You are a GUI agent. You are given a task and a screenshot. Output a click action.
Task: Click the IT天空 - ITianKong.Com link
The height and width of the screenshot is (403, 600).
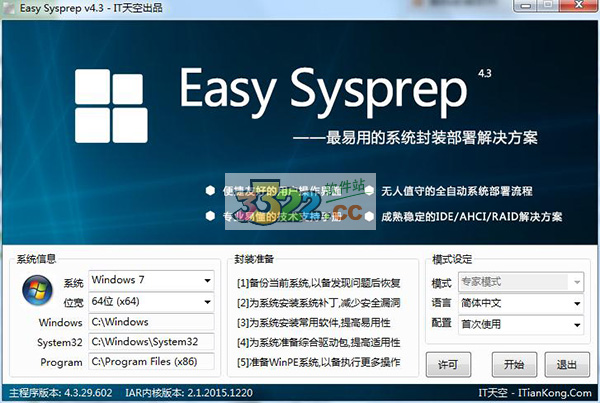535,393
